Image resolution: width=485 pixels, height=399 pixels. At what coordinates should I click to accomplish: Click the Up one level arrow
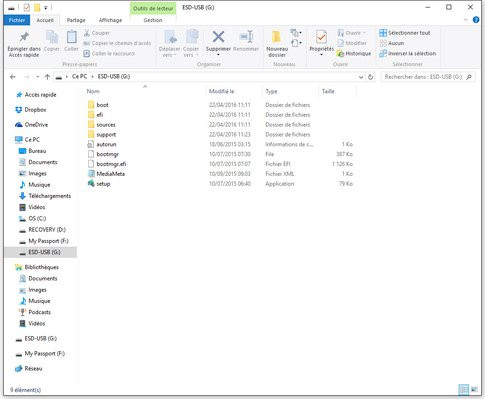47,77
